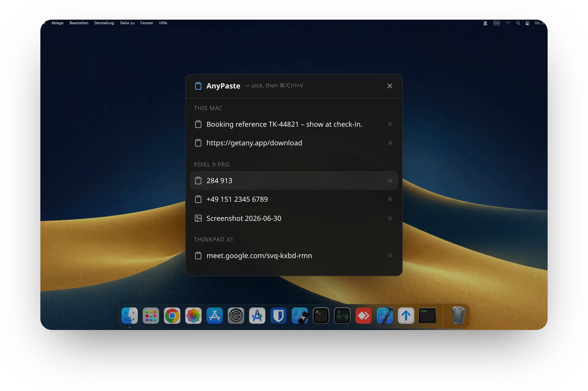Choose the 284 913 clipboard item
588x391 pixels.
294,181
